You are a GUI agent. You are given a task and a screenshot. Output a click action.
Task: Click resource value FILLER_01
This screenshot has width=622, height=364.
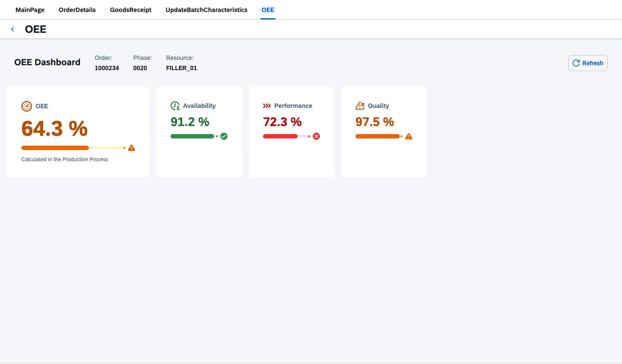[x=181, y=68]
